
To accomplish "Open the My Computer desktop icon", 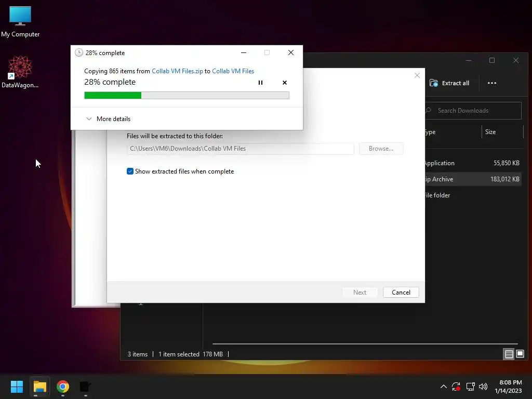I will click(20, 21).
